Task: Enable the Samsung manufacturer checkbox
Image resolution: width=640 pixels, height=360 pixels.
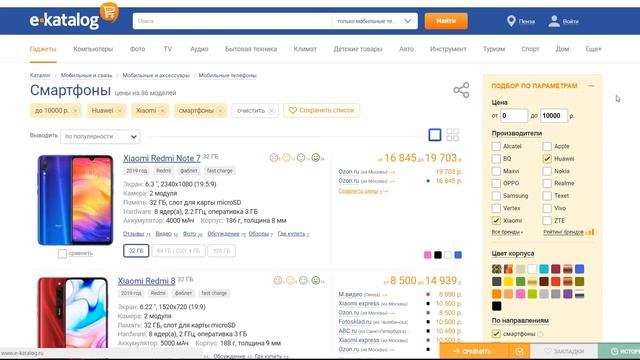Action: tap(496, 196)
